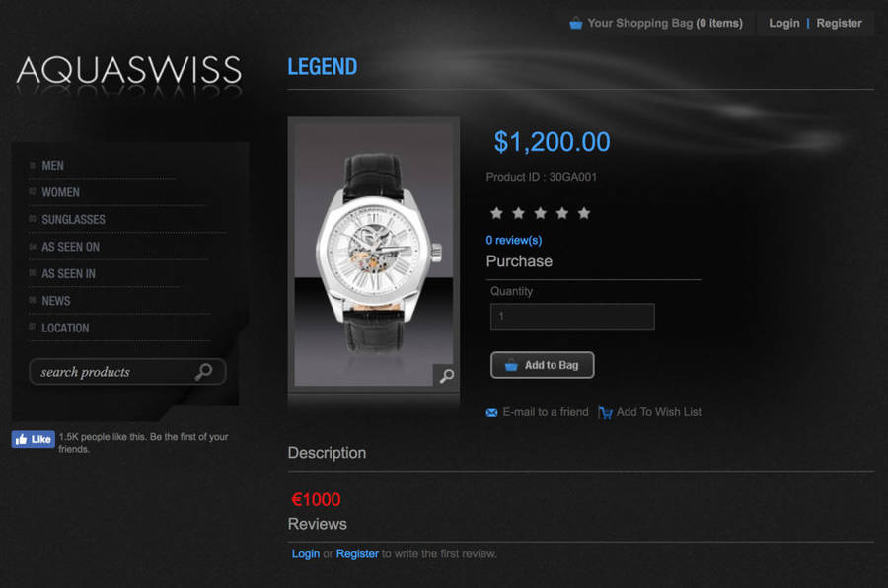
Task: Open the MEN category
Action: click(52, 166)
